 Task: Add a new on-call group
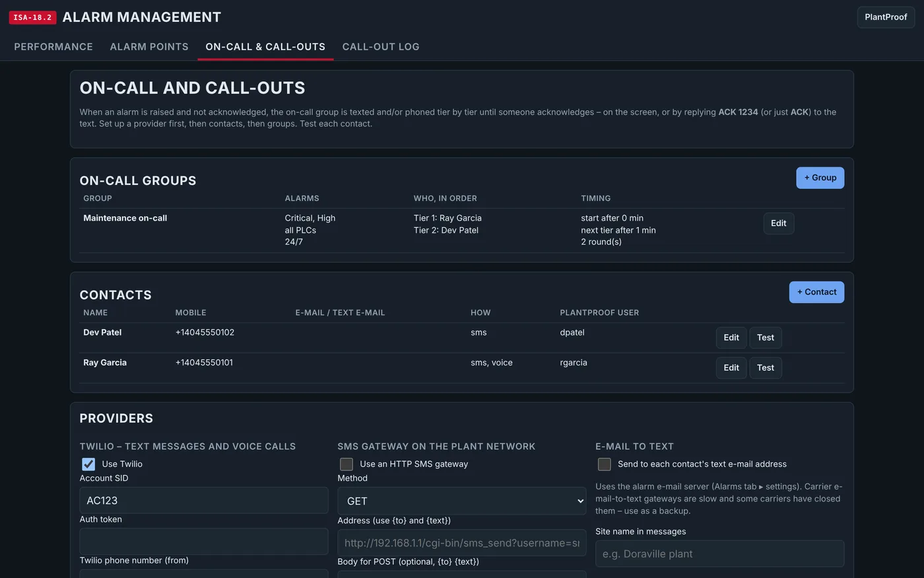coord(820,178)
